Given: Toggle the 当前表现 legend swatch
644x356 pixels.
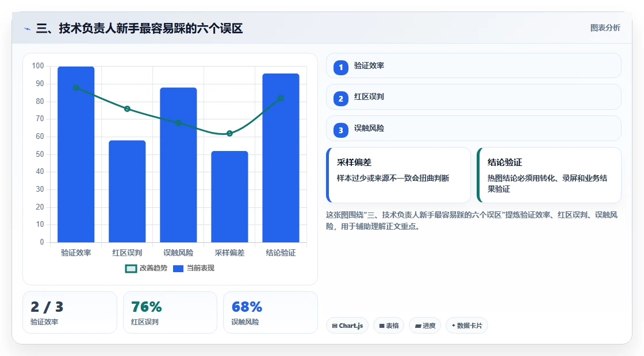Looking at the screenshot, I should tap(178, 269).
